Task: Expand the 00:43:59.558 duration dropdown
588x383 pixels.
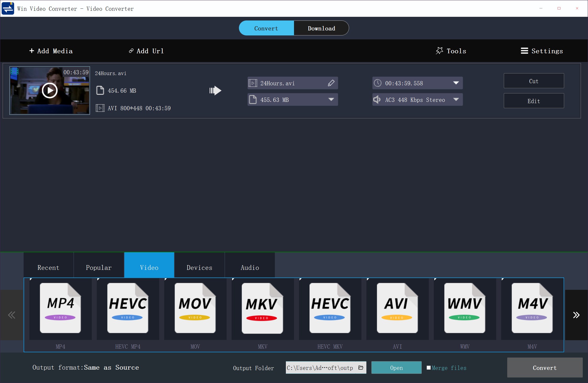Action: [x=456, y=83]
